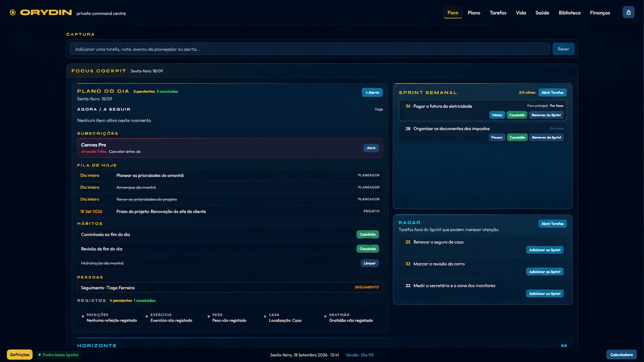644x362 pixels.
Task: Go to the Tarefas tab
Action: [498, 13]
